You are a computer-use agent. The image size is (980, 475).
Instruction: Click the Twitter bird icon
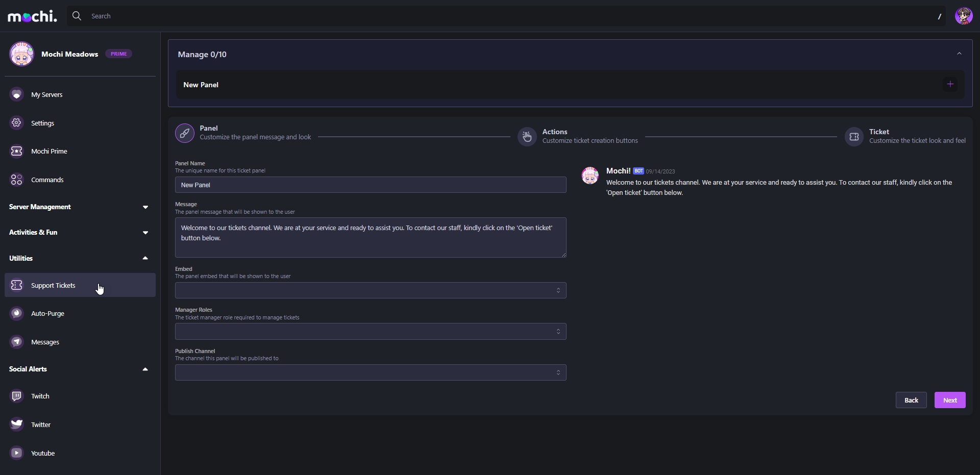click(17, 424)
